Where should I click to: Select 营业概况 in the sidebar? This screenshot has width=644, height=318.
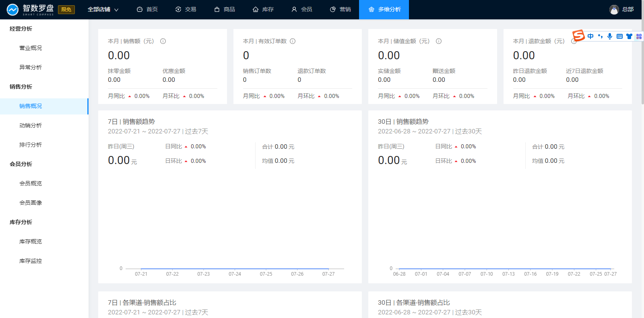coord(31,48)
